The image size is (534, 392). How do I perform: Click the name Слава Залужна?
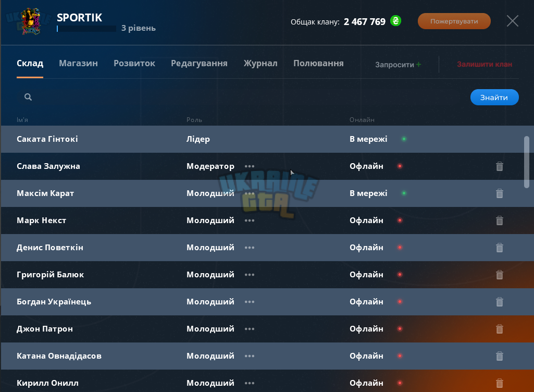[48, 166]
